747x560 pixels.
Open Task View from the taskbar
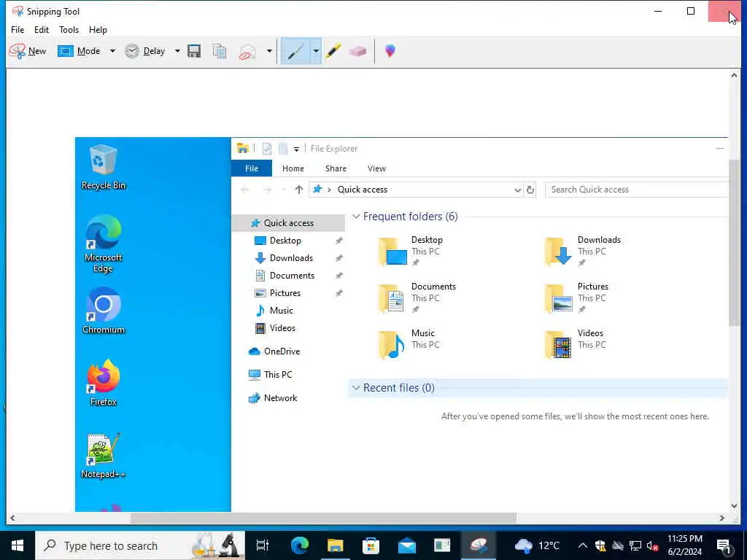click(263, 545)
